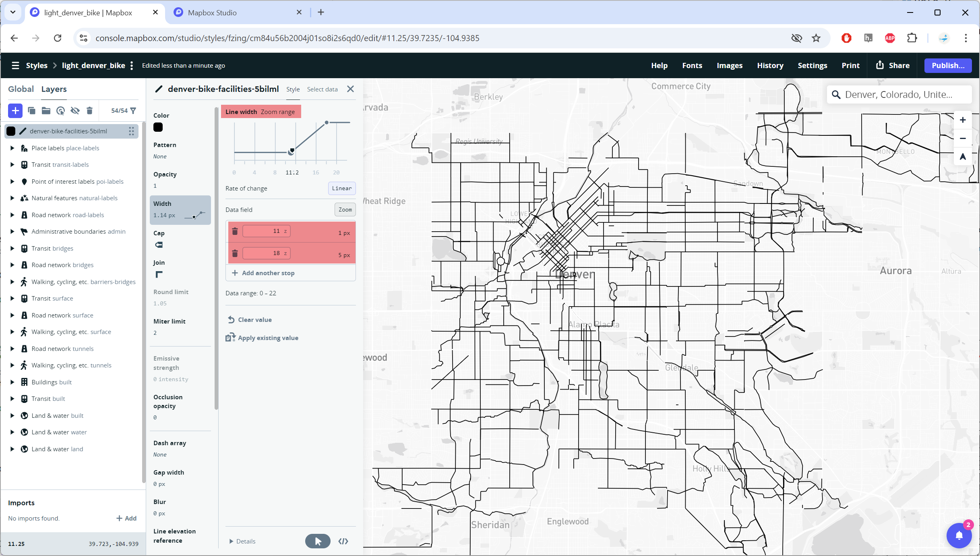Open browser extensions puzzle icon

coord(912,38)
